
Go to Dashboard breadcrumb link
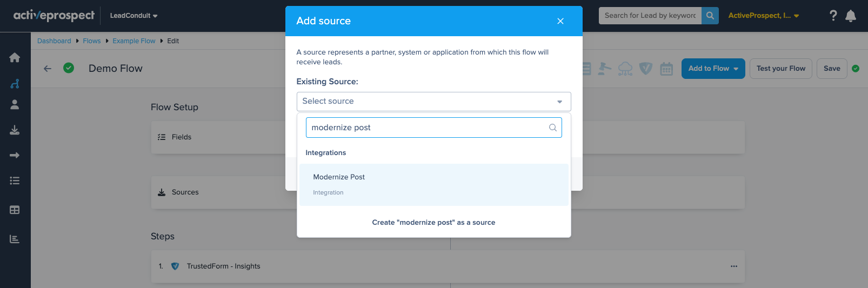(54, 41)
